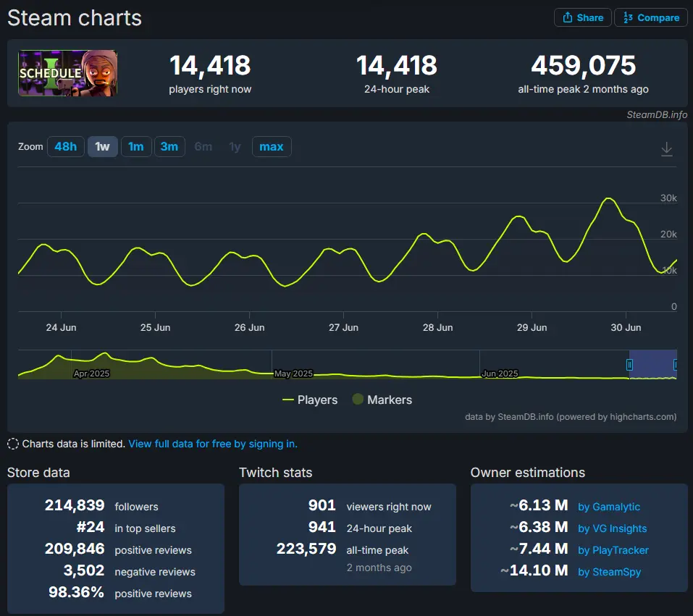Toggle the Players series in legend
Viewport: 693px width, 616px height.
310,400
